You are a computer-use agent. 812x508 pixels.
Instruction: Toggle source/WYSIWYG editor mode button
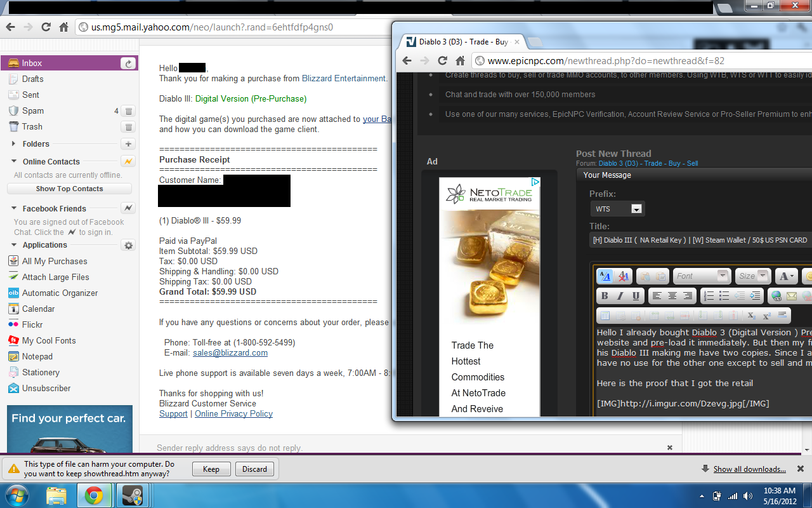click(x=605, y=276)
